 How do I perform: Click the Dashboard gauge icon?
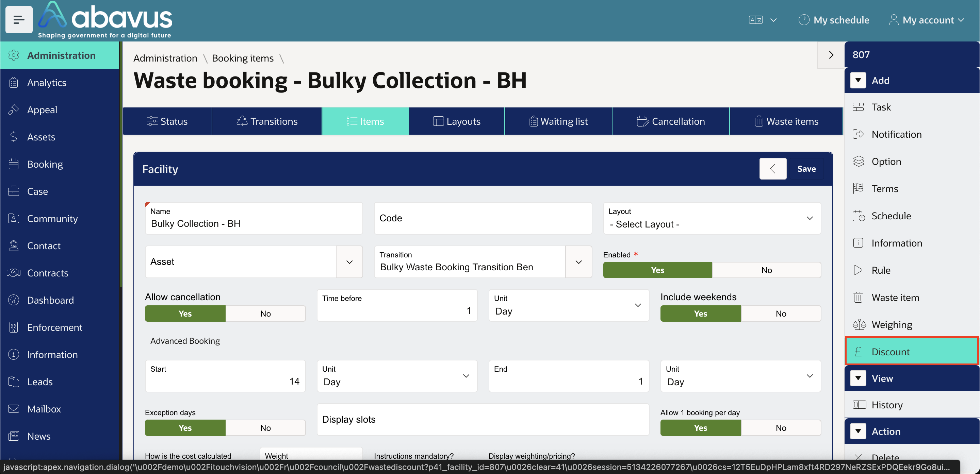click(14, 300)
